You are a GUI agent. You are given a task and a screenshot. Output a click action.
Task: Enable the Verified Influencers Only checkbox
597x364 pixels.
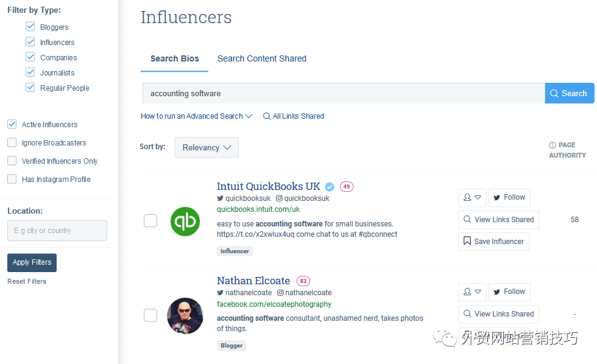click(12, 161)
